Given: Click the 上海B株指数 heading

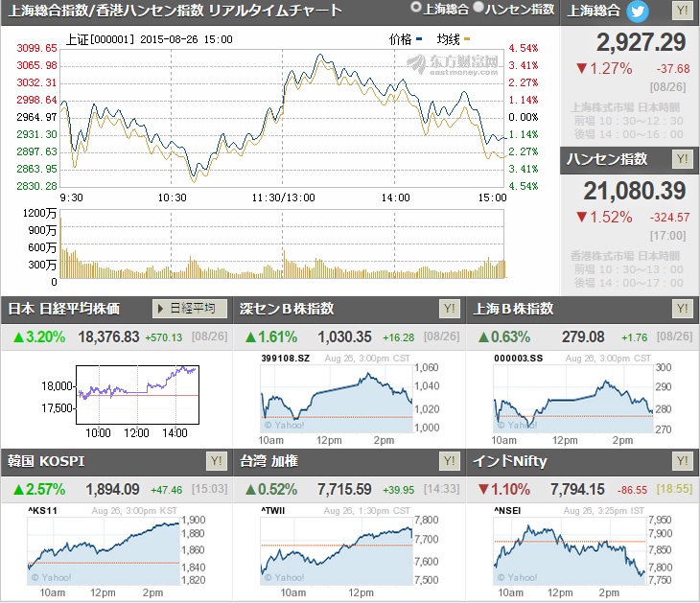Looking at the screenshot, I should (513, 309).
